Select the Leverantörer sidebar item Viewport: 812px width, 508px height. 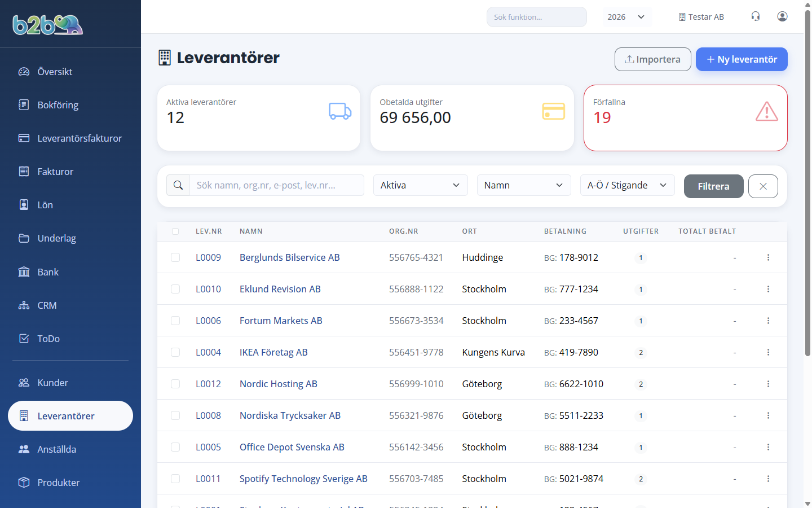click(70, 416)
